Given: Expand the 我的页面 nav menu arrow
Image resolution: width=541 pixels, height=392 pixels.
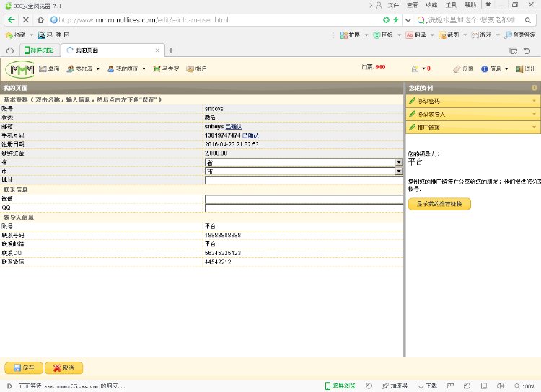Looking at the screenshot, I should pos(144,69).
